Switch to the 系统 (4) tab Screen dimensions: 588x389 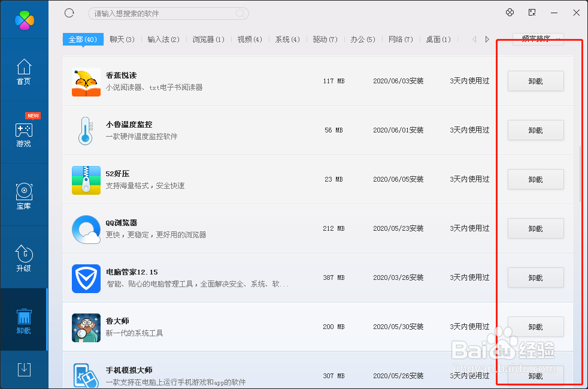287,40
